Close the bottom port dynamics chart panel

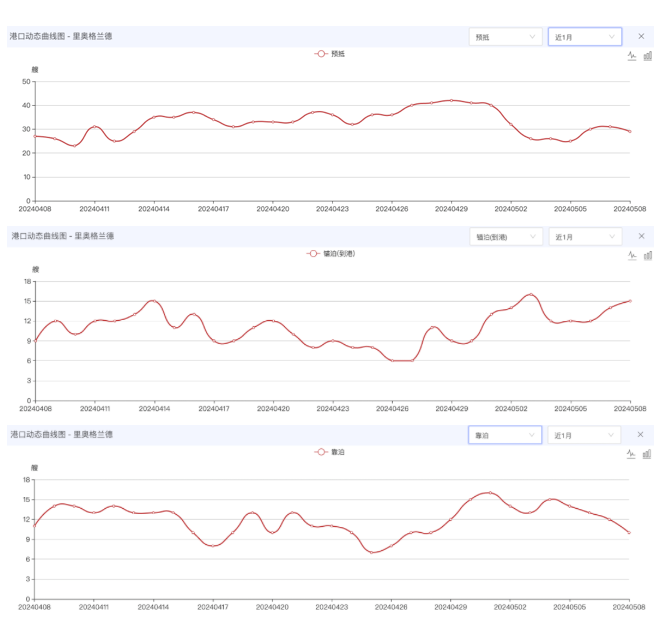[x=640, y=435]
